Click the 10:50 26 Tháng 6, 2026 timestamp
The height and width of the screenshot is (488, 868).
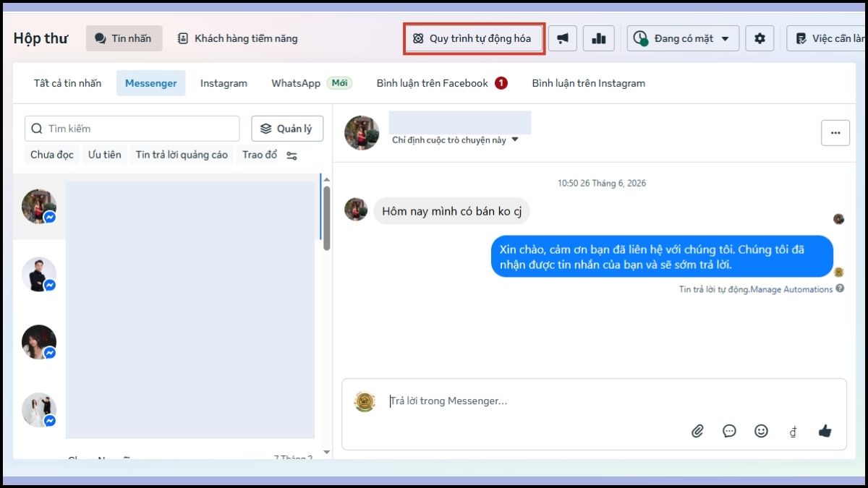602,183
